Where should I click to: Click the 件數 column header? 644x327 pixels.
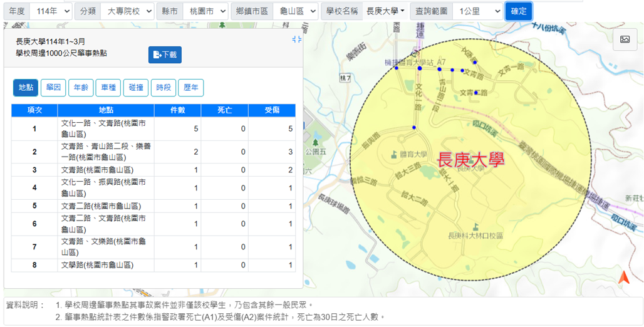(178, 110)
